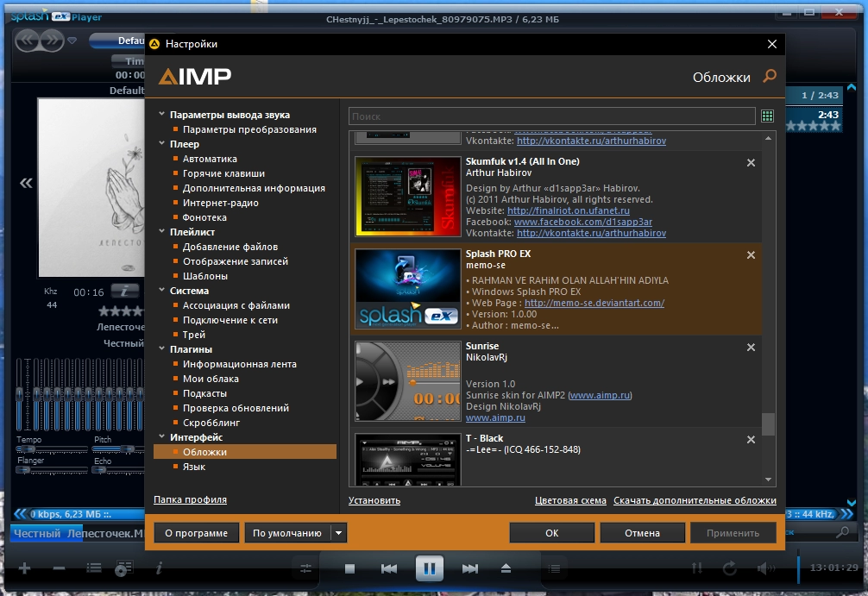The width and height of the screenshot is (868, 596).
Task: Confirm settings with the OK button
Action: (x=552, y=533)
